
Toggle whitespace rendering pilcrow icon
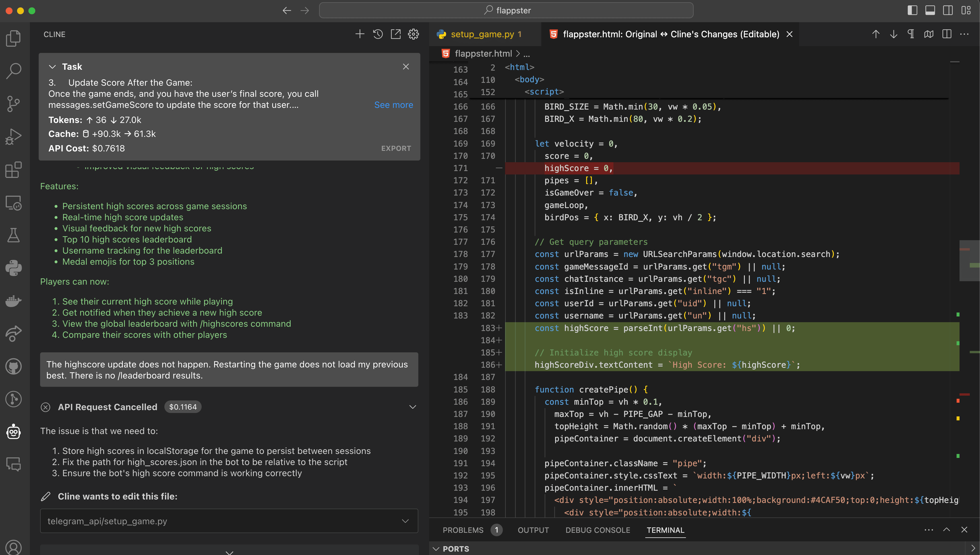coord(911,34)
